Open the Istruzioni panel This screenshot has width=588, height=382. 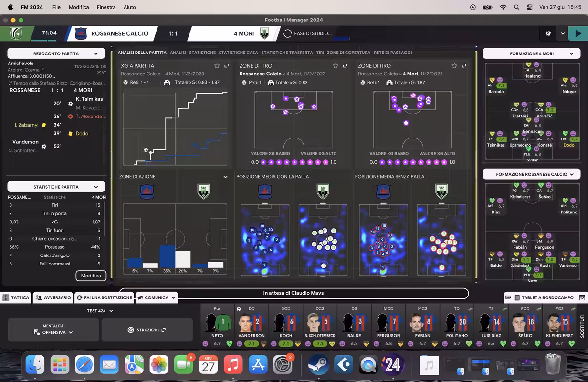[147, 330]
